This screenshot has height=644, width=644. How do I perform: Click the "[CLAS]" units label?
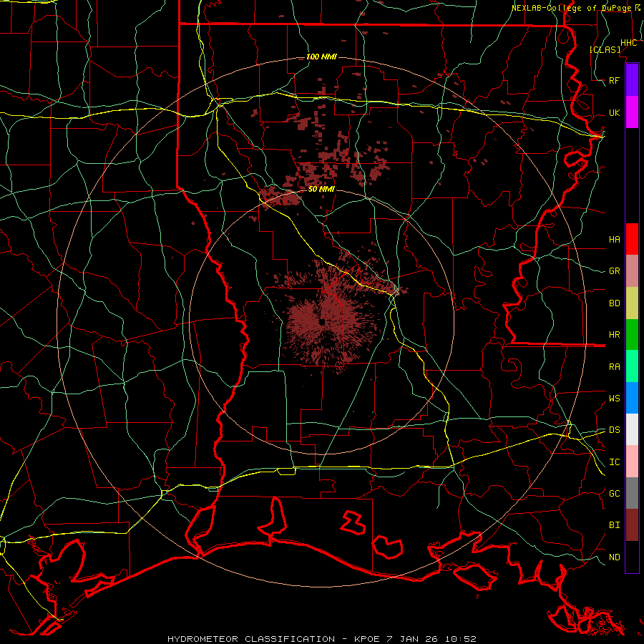[605, 49]
